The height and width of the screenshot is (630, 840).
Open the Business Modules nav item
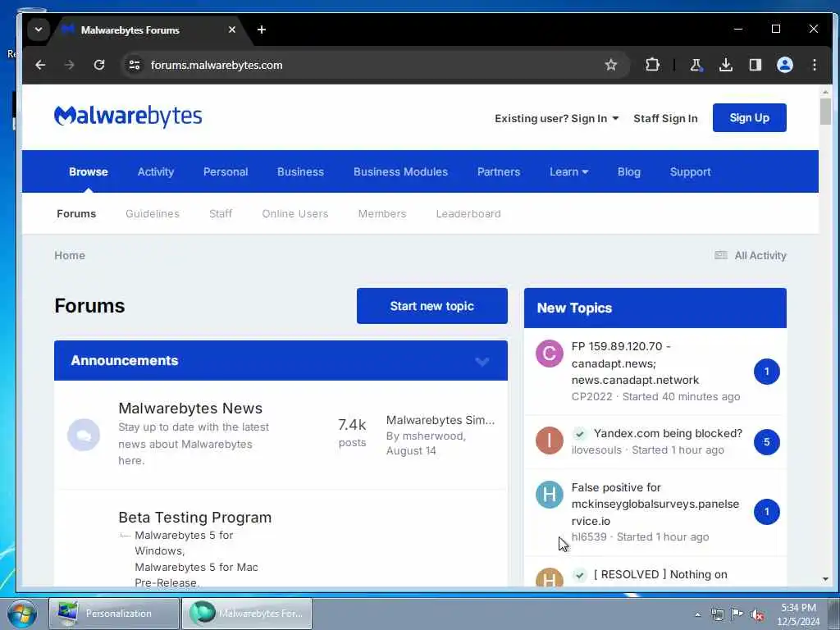coord(400,171)
